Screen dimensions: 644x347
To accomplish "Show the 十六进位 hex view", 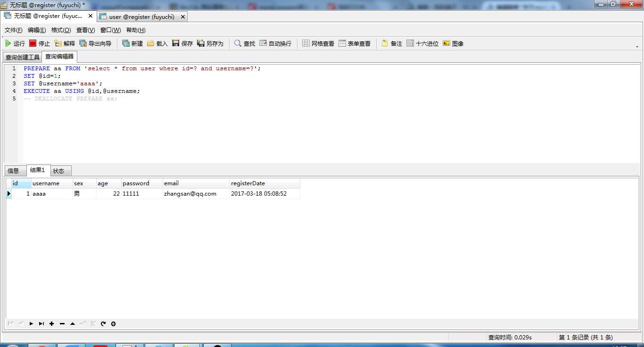I will coord(422,43).
